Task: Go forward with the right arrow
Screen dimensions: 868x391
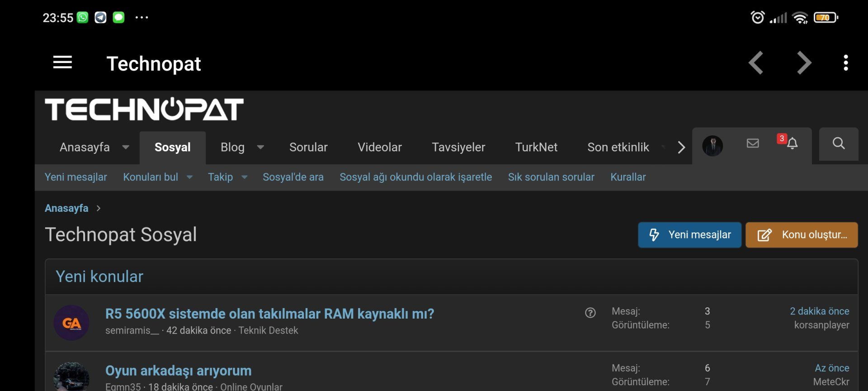Action: [804, 62]
